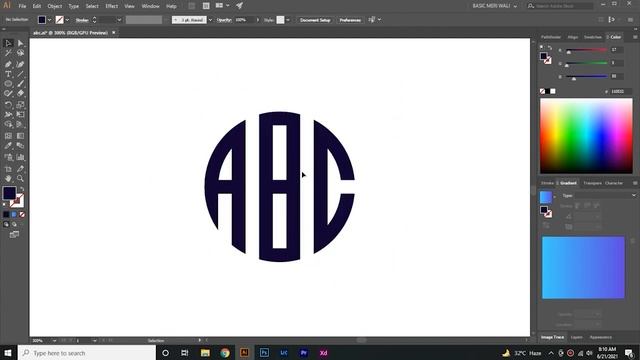Click the red channel slider
The height and width of the screenshot is (360, 640).
coord(587,50)
